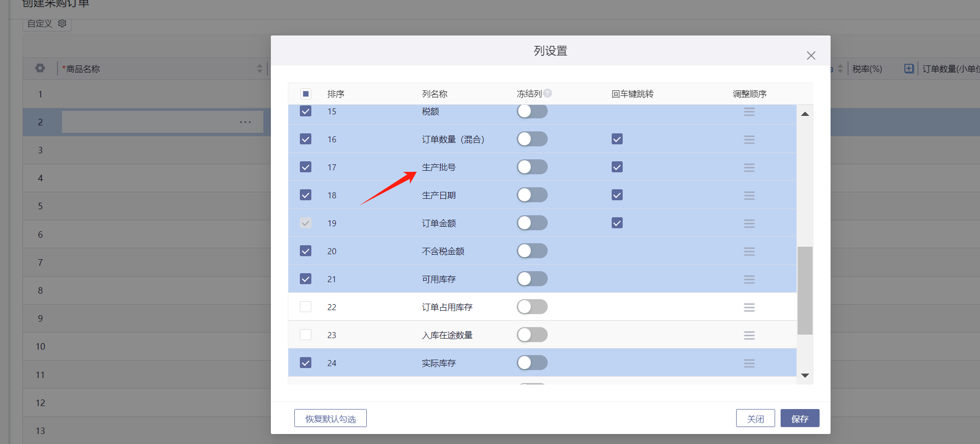Viewport: 980px width, 444px height.
Task: Toggle the select-all checkbox in header
Action: pos(306,94)
